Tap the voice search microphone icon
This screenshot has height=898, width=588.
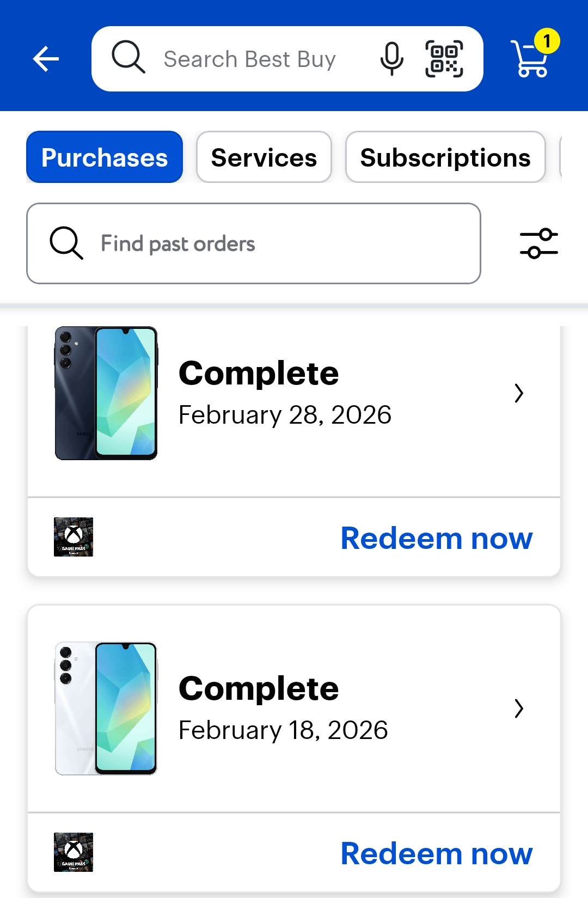pos(391,59)
